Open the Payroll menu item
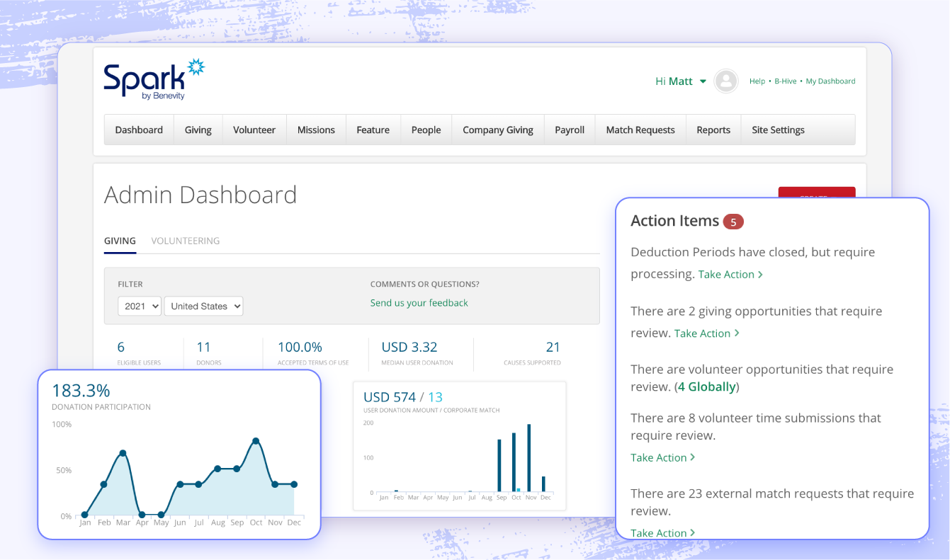 pos(570,130)
